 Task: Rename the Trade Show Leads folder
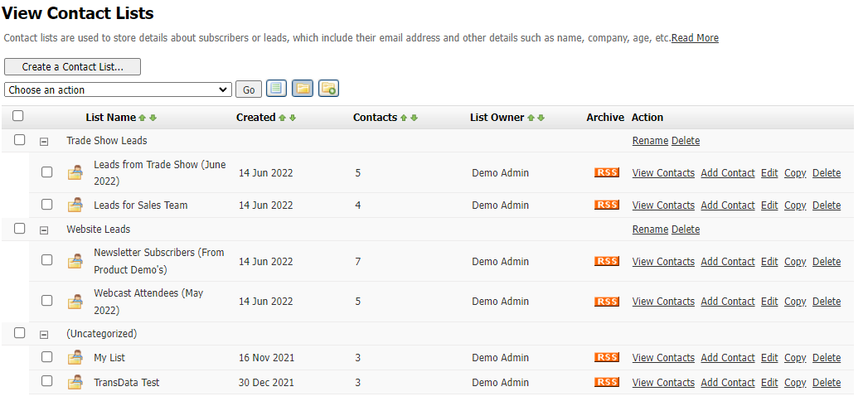[650, 141]
